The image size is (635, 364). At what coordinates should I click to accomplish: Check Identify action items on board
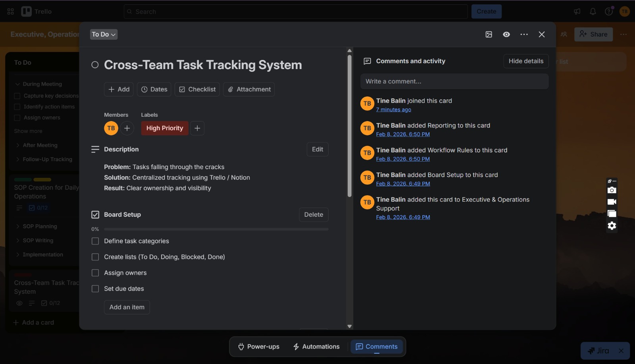coord(17,107)
